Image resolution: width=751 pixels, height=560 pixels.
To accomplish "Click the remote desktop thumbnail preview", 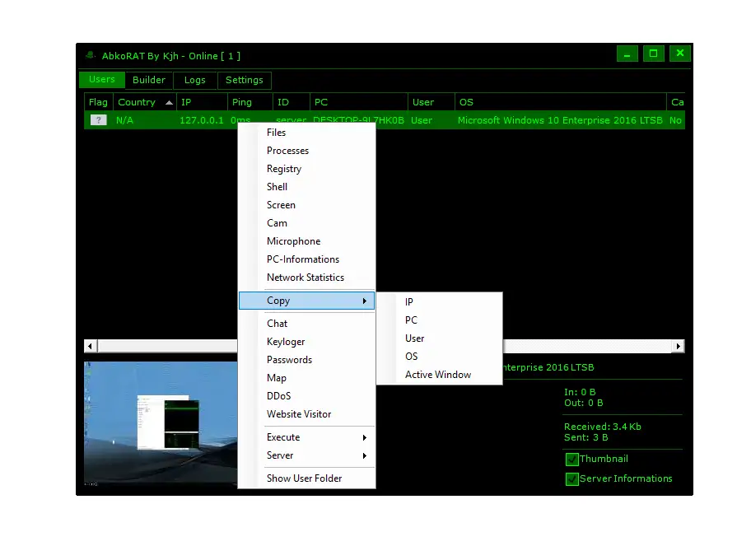I will point(155,423).
